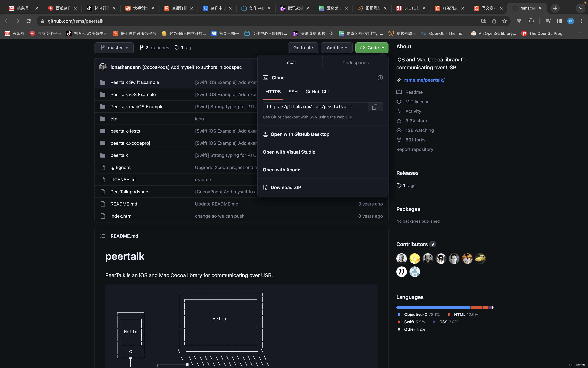Open the 1 tags link under Releases
This screenshot has height=368, width=588.
[406, 185]
